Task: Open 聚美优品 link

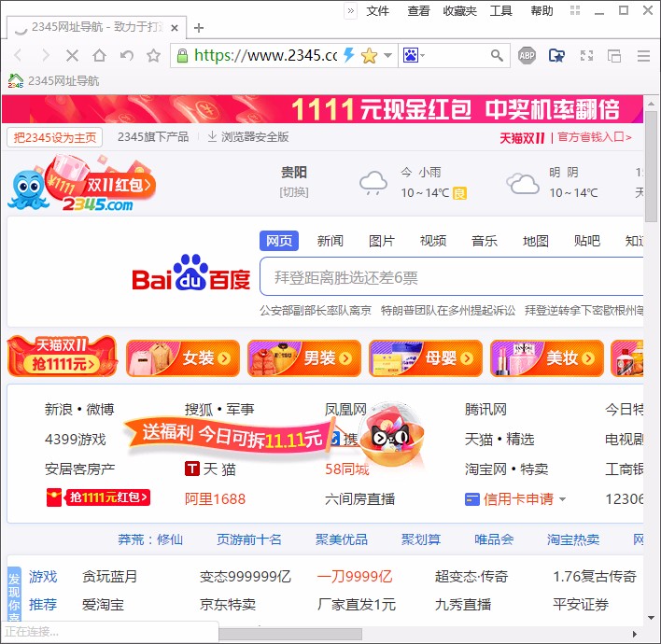Action: [x=342, y=539]
